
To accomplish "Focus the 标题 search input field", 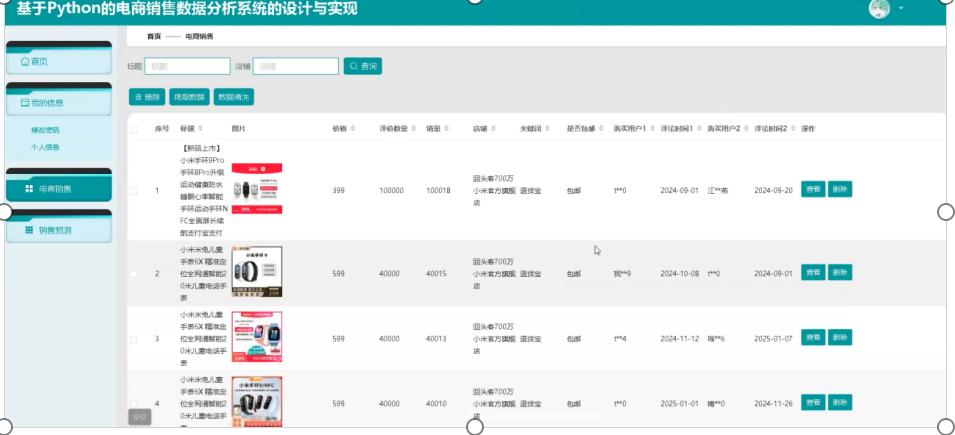I will (187, 66).
